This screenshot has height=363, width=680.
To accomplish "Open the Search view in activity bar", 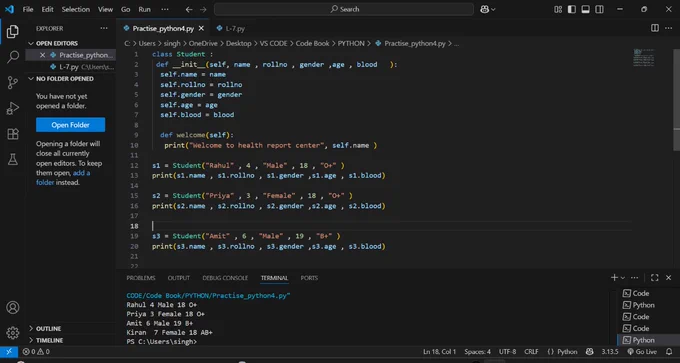I will [x=13, y=57].
